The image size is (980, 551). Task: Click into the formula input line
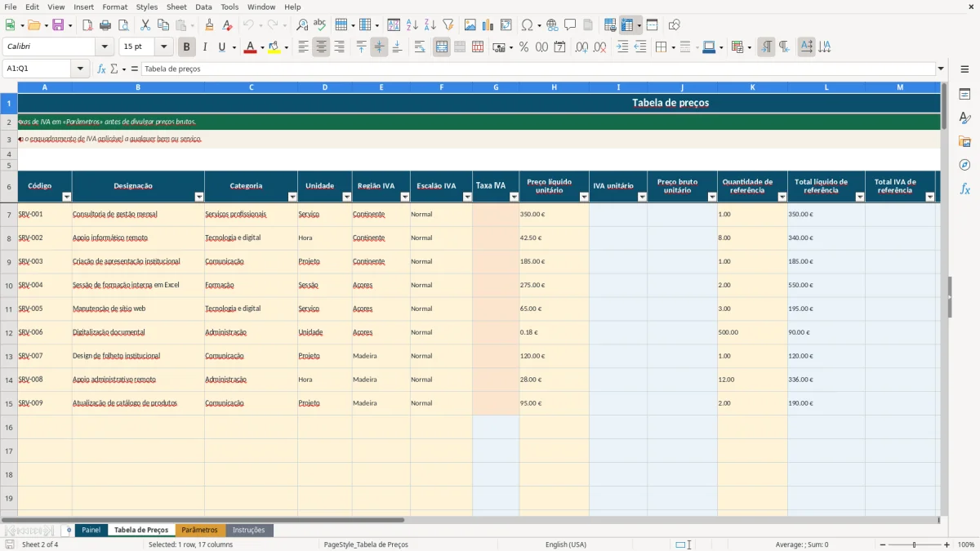click(538, 69)
